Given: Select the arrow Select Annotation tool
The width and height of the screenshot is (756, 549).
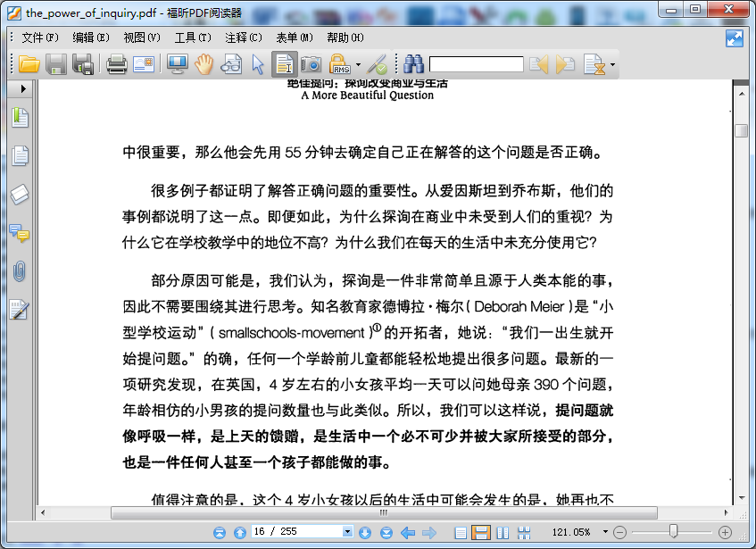Looking at the screenshot, I should tap(258, 64).
